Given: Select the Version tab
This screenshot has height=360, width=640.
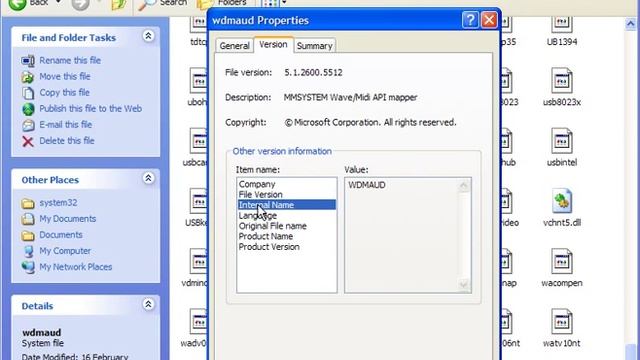Looking at the screenshot, I should [273, 44].
